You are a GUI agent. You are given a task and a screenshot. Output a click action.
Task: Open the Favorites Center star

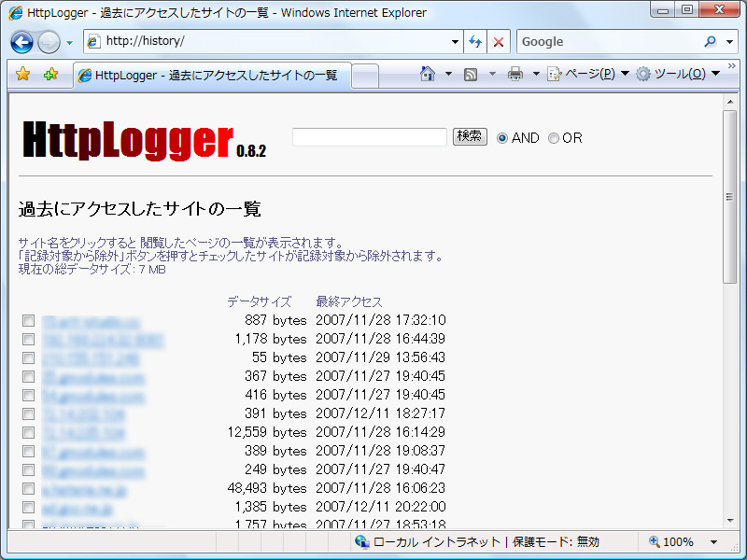pos(22,75)
